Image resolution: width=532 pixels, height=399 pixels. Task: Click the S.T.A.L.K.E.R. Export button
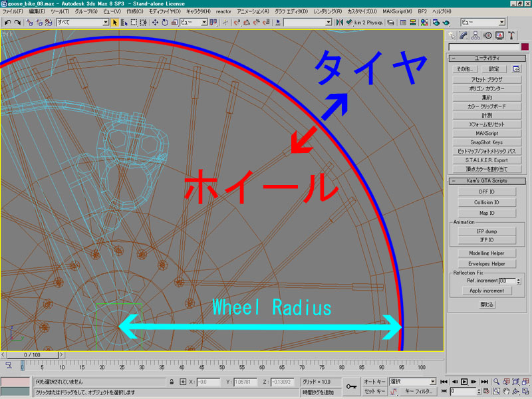487,160
